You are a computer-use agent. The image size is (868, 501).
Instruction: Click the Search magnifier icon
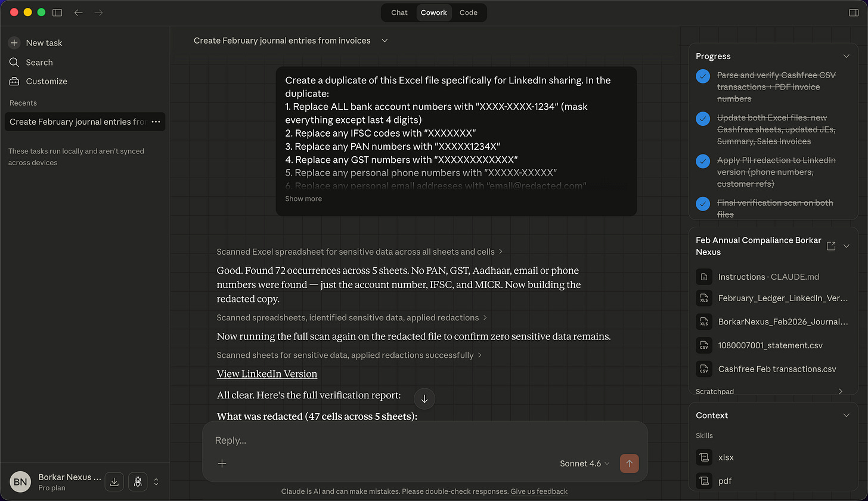click(14, 62)
